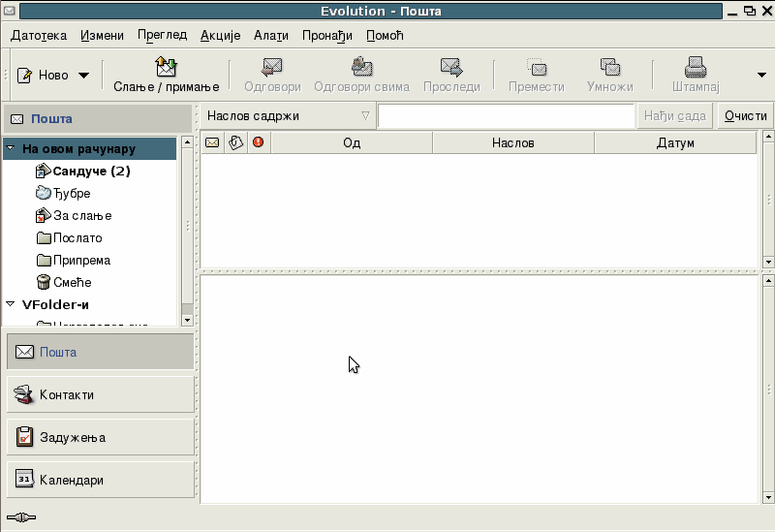
Task: Click the envelope status column header
Action: coord(212,142)
